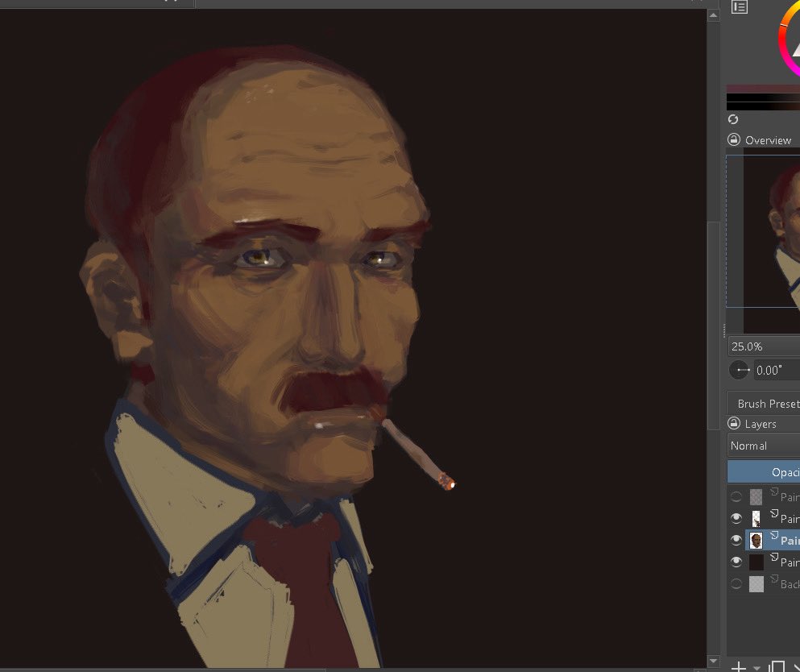Open the add-layer type dropdown arrow
The image size is (800, 672).
[x=756, y=667]
